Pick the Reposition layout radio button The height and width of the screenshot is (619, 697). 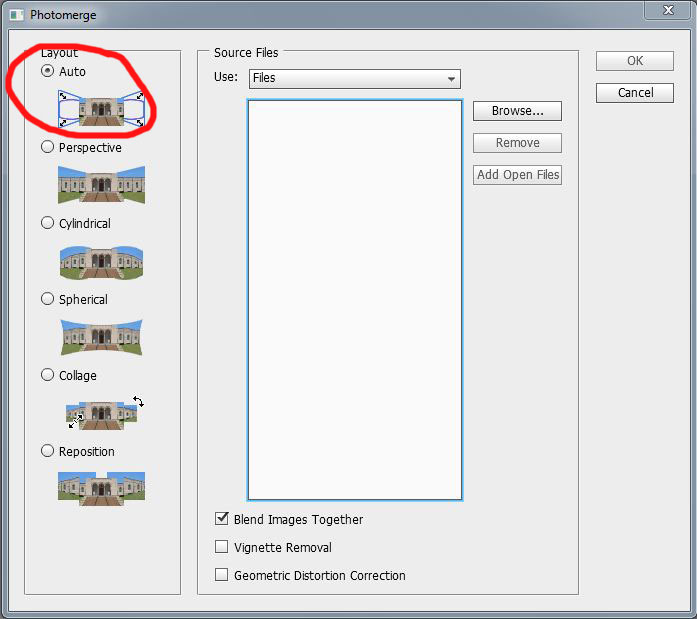pyautogui.click(x=47, y=451)
